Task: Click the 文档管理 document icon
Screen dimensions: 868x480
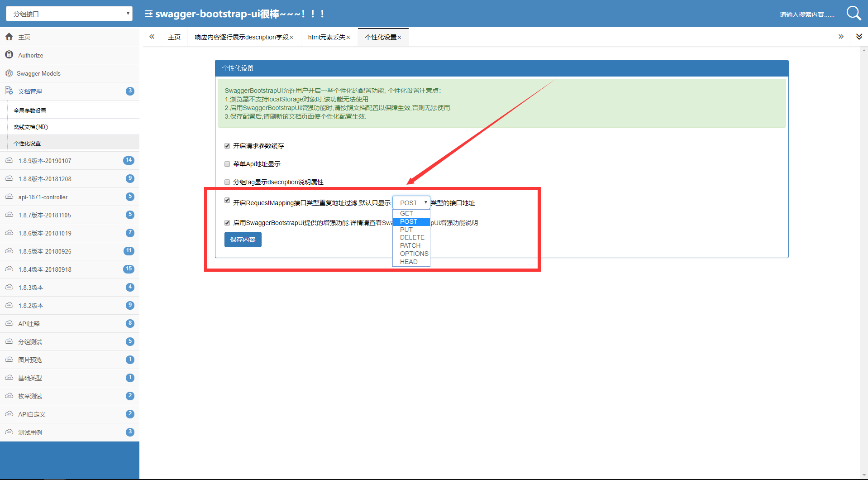Action: point(9,91)
